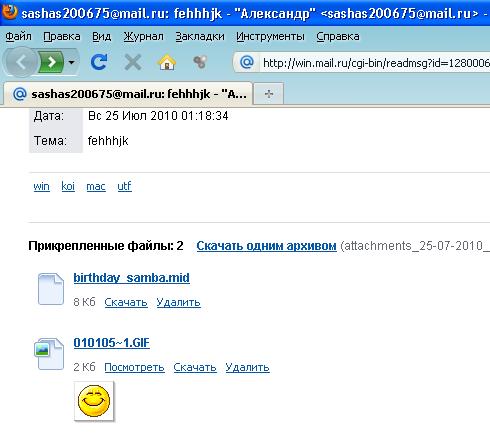The width and height of the screenshot is (490, 442).
Task: Select the sashas200675@mail.ru fehhhjk tab
Action: tap(128, 94)
